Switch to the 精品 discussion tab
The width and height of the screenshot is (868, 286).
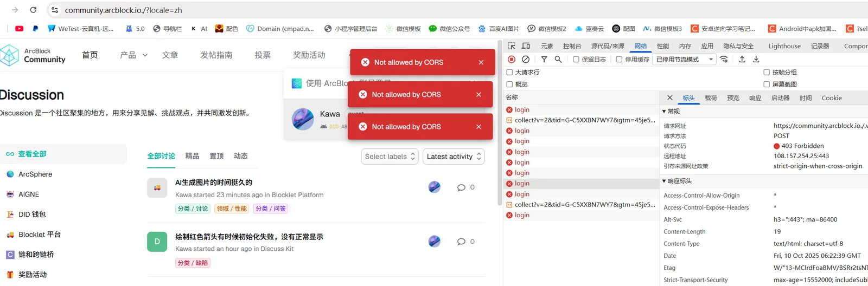(x=192, y=156)
